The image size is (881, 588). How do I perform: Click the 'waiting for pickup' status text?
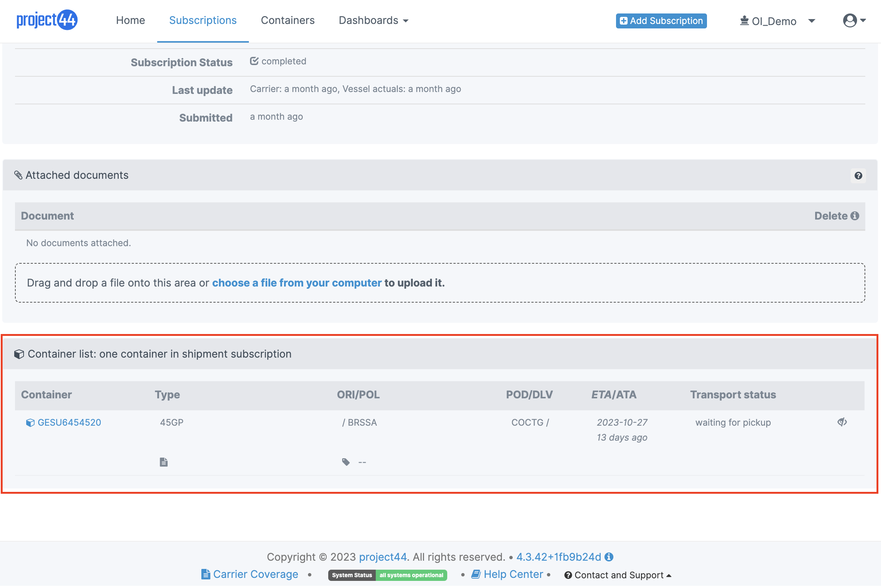tap(733, 422)
